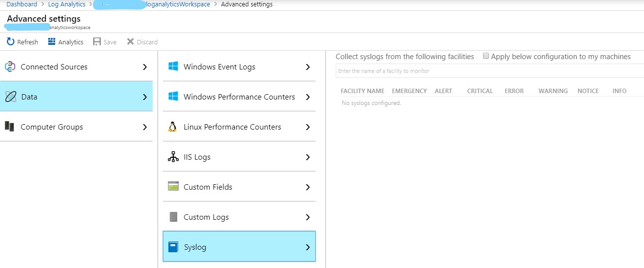Click the Custom Fields icon

173,187
